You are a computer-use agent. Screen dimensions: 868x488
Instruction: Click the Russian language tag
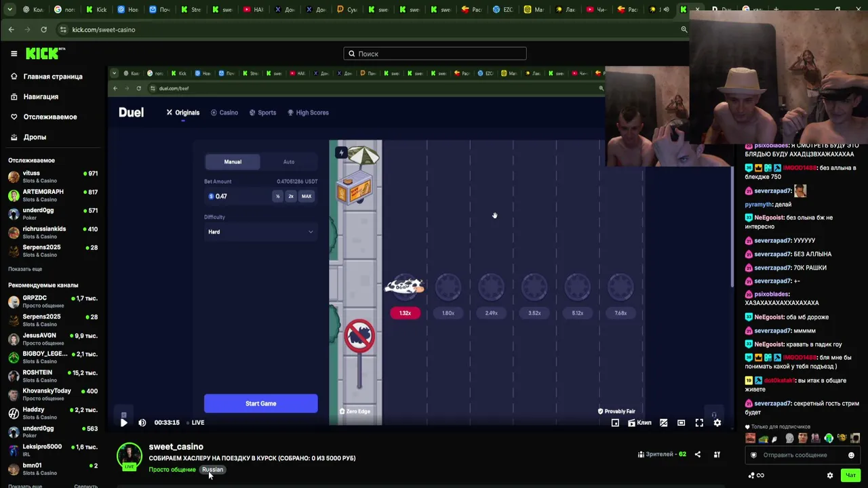coord(212,470)
